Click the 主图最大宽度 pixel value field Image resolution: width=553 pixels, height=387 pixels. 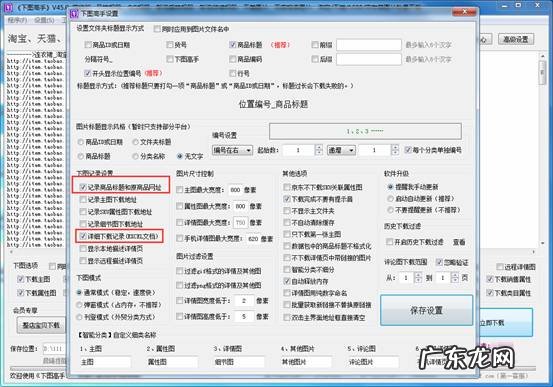(236, 190)
